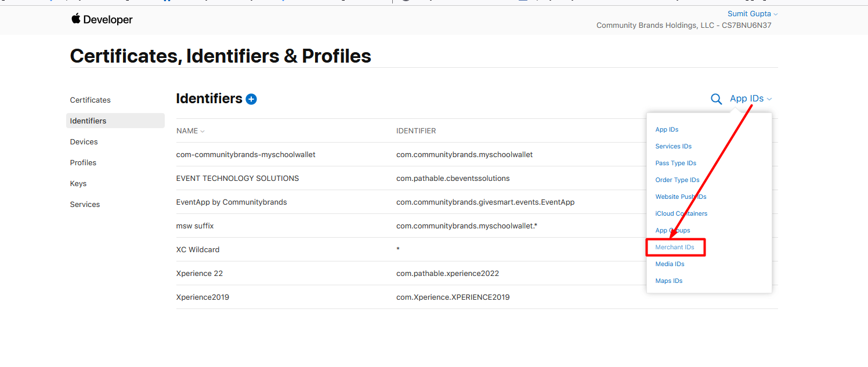Open the msw suffix identifier
The image size is (868, 367).
(x=195, y=226)
